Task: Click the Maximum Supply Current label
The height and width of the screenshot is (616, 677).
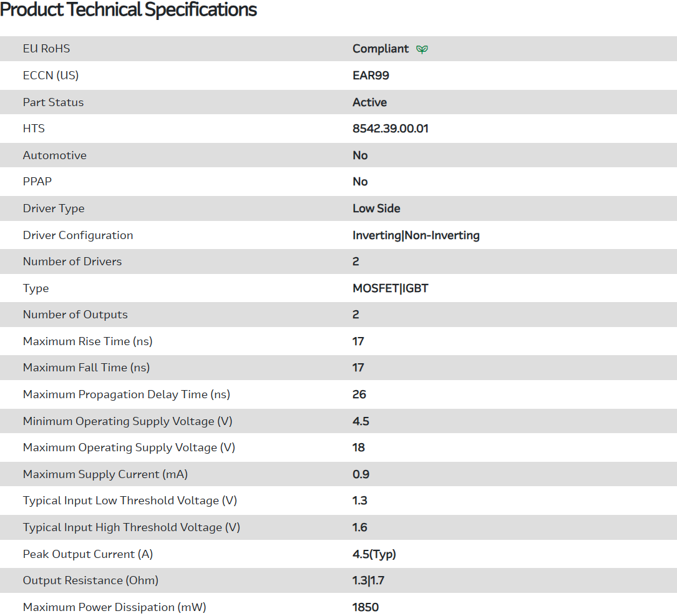Action: coord(105,474)
